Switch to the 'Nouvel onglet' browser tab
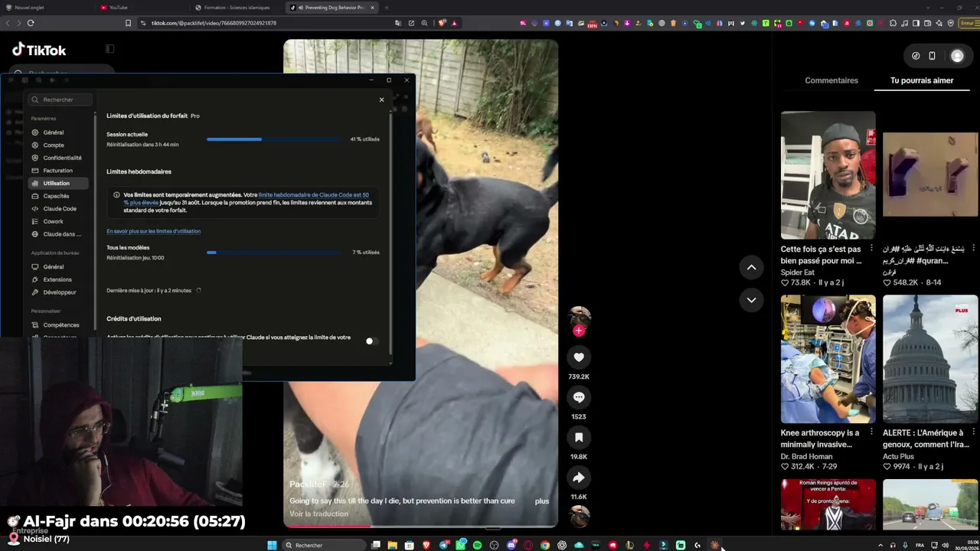980x551 pixels. (47, 8)
